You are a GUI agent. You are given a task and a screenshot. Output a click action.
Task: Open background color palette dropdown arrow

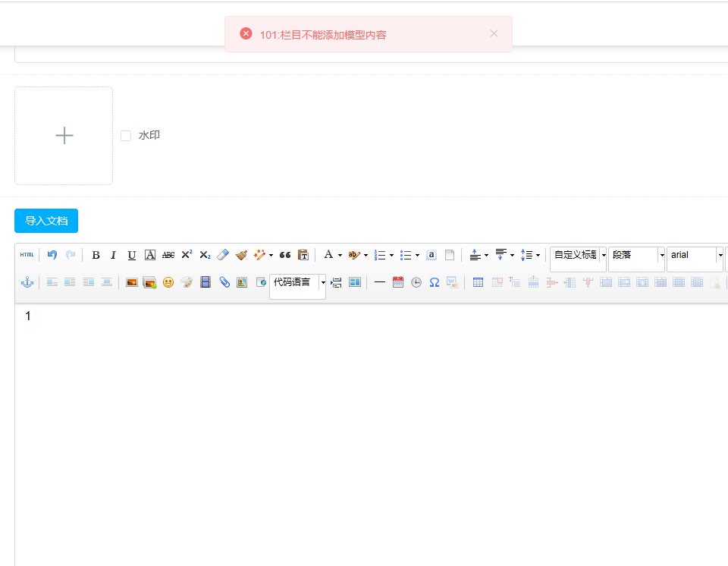366,255
